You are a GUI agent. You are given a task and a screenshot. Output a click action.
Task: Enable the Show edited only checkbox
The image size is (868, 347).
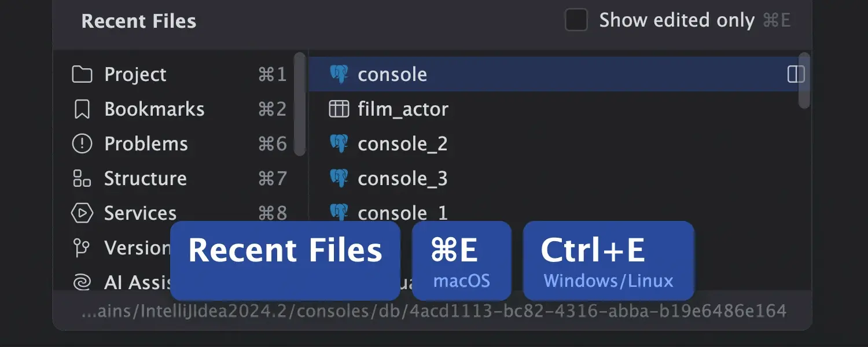pos(576,19)
